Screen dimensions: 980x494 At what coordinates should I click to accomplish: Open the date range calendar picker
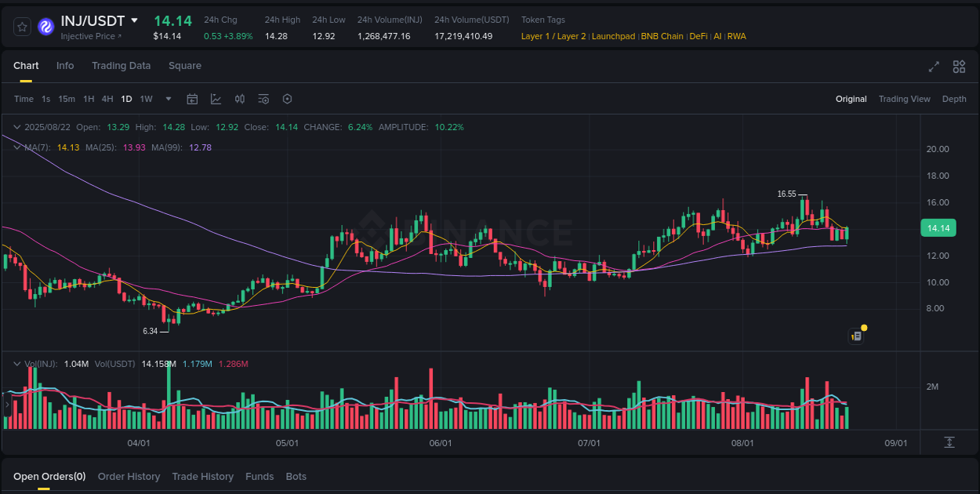coord(192,99)
